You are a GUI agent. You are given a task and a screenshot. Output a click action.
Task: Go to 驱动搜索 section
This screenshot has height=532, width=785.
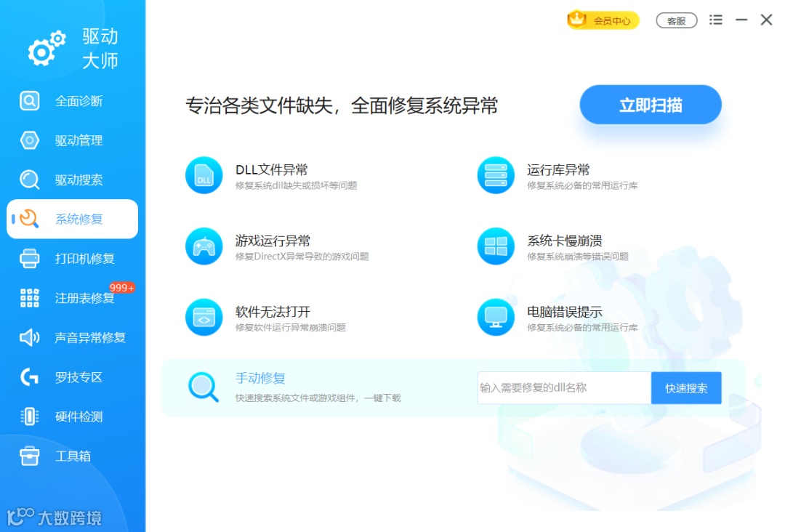coord(72,180)
